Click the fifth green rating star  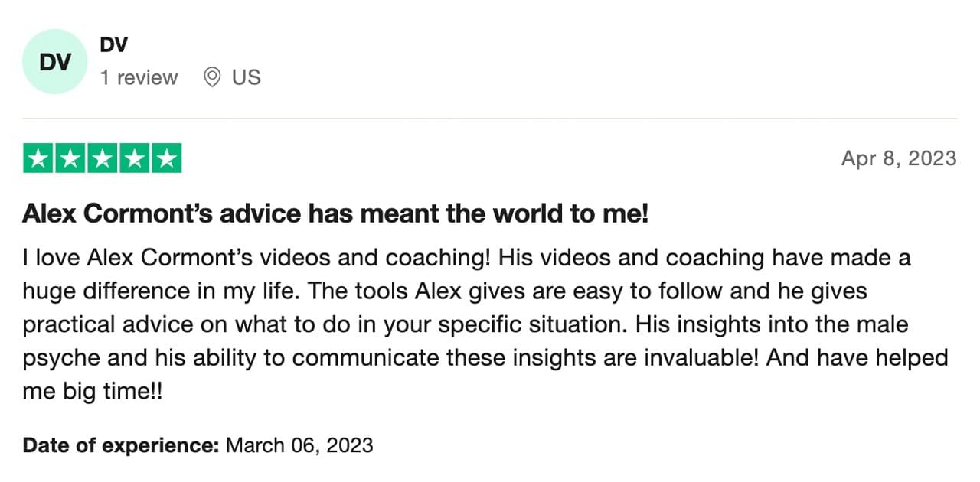pos(167,158)
